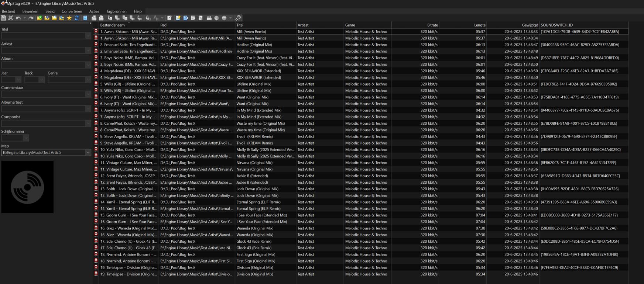Expand the Jaar field dropdown
Viewport: 644px width, 284px height.
click(18, 80)
